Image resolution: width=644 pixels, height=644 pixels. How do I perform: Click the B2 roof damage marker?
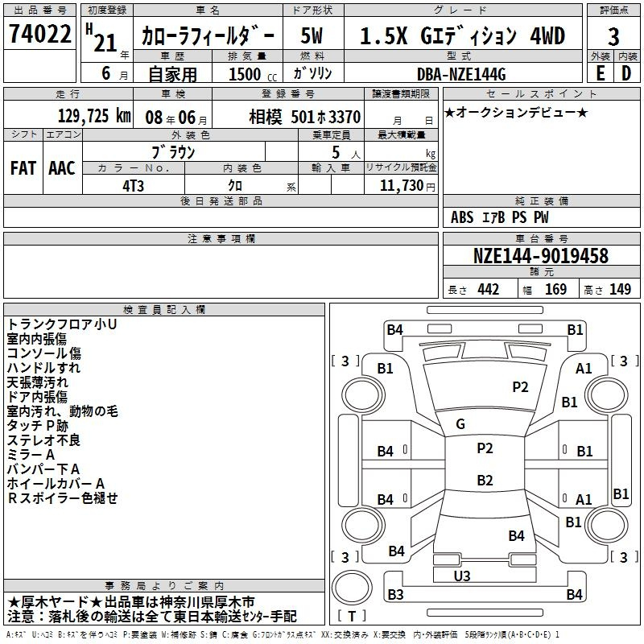click(485, 481)
